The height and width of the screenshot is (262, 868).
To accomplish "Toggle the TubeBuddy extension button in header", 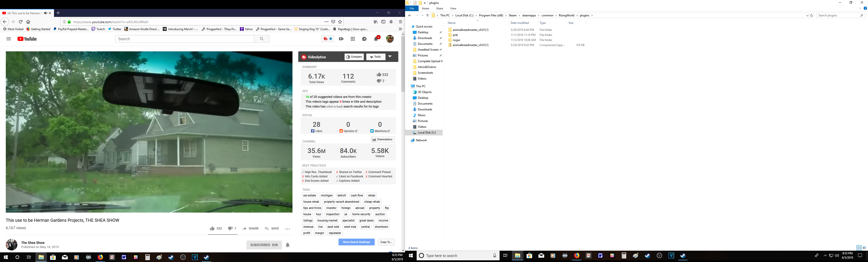I will pyautogui.click(x=327, y=39).
